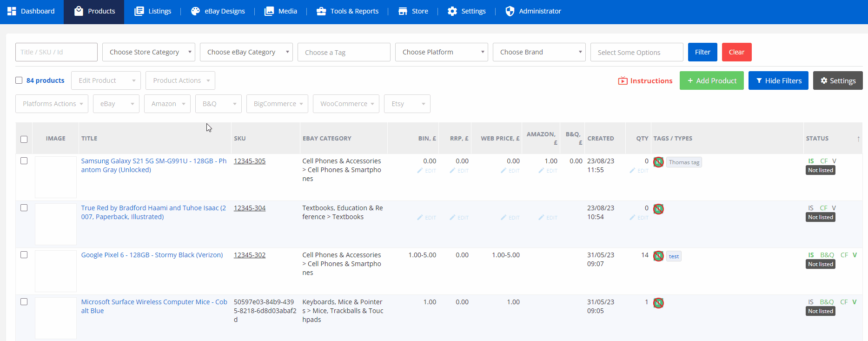Click the red Clear button
The width and height of the screenshot is (868, 341).
tap(737, 52)
